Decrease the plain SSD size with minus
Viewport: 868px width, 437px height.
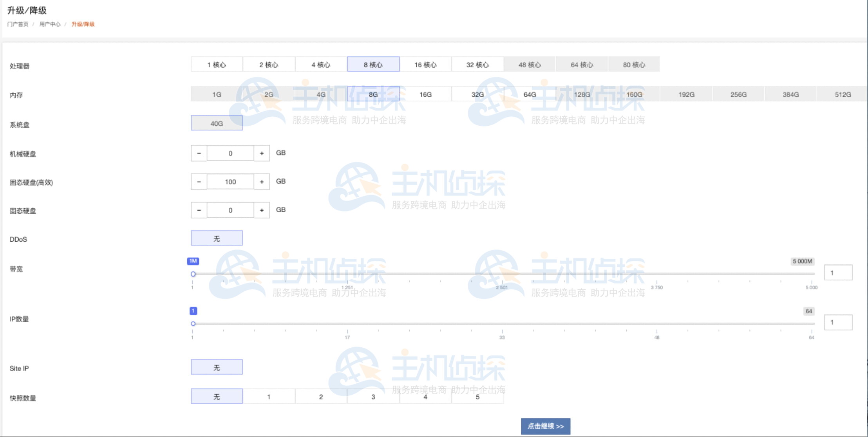(199, 210)
